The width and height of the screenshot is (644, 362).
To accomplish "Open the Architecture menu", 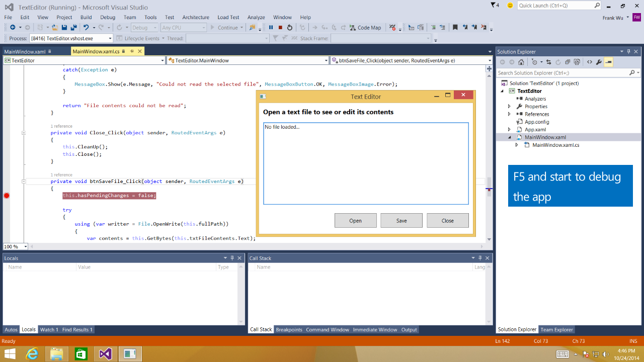I will tap(196, 17).
